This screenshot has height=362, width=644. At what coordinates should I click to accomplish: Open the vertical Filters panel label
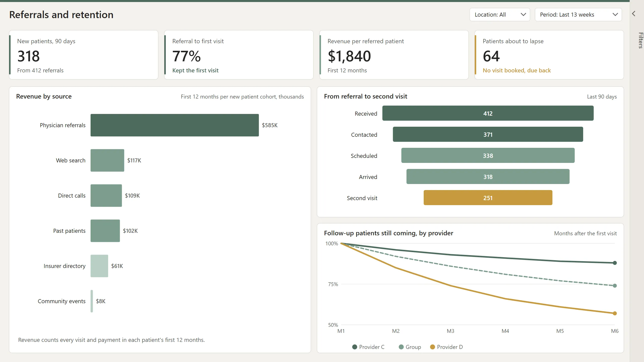[640, 40]
